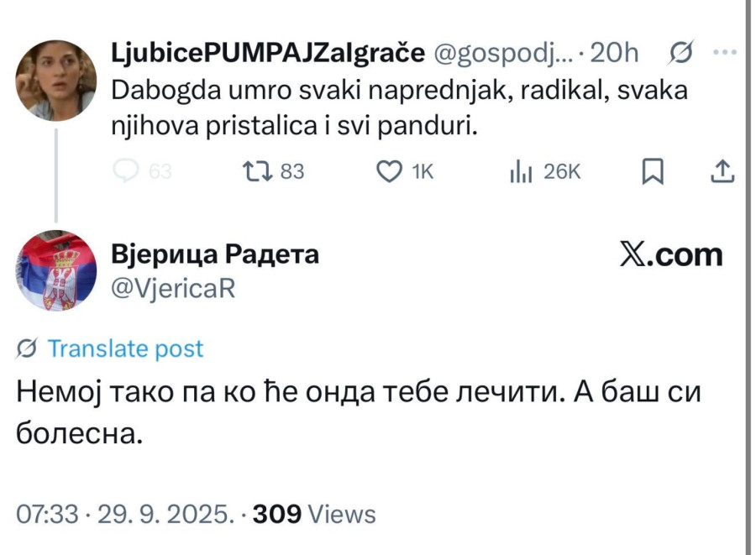756x555 pixels.
Task: Like the tweet with 1K likes
Action: 391,171
